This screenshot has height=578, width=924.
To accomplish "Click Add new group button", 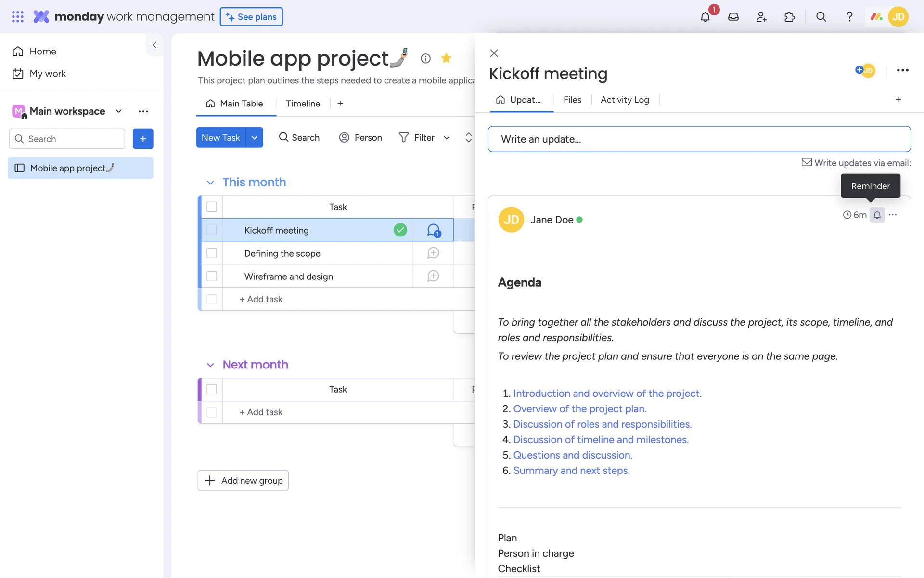I will (243, 480).
